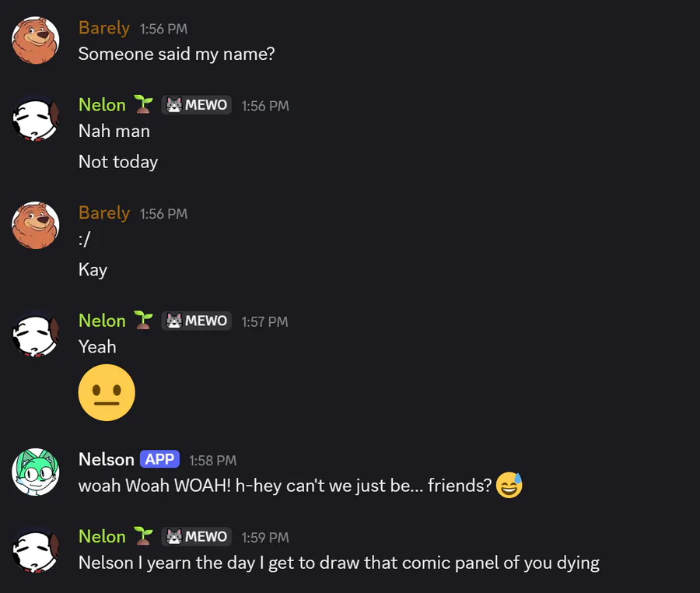Click the APP badge next to Nelson
Screen dimensions: 700x593
point(159,459)
